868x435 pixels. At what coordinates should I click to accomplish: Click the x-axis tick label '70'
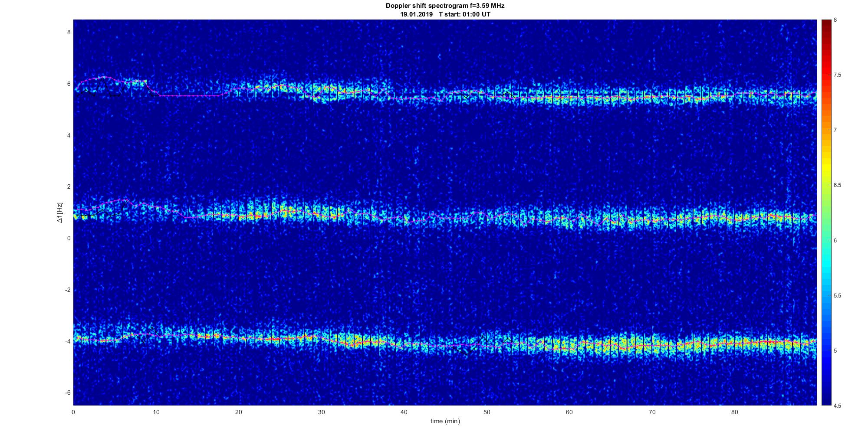pyautogui.click(x=652, y=412)
